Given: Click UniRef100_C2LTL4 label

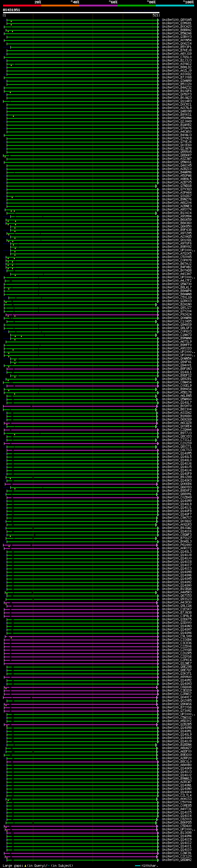Looking at the screenshot, I should pyautogui.click(x=177, y=795).
